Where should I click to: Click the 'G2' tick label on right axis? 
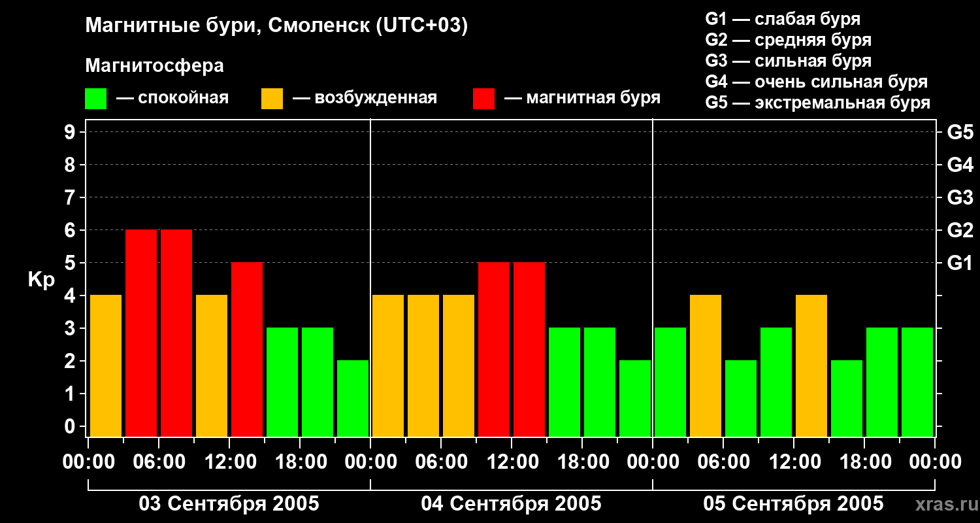960,230
